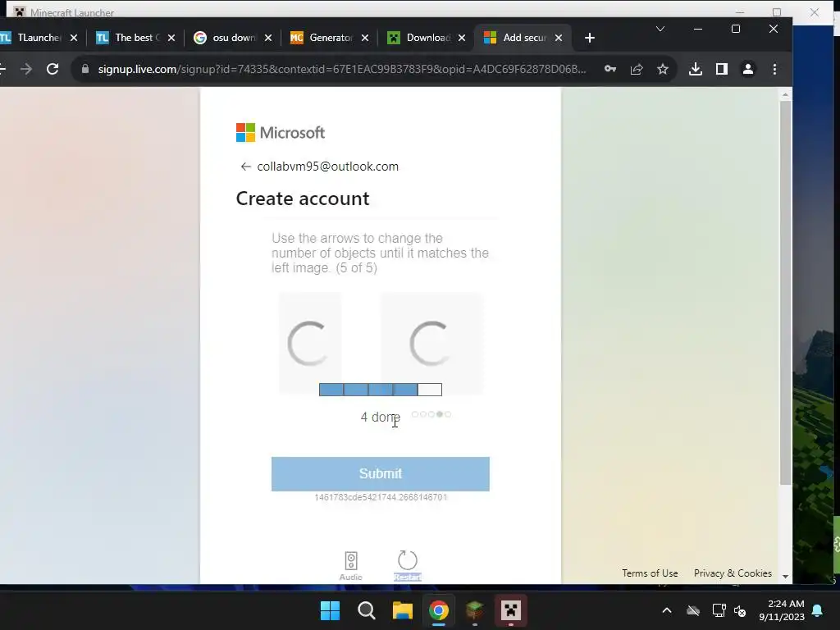This screenshot has height=630, width=840.
Task: Open the tab search dropdown arrow
Action: [x=660, y=29]
